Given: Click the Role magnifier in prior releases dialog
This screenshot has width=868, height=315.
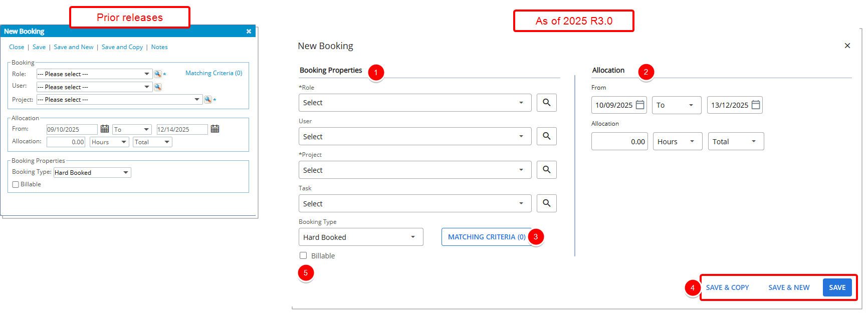Looking at the screenshot, I should pyautogui.click(x=158, y=74).
